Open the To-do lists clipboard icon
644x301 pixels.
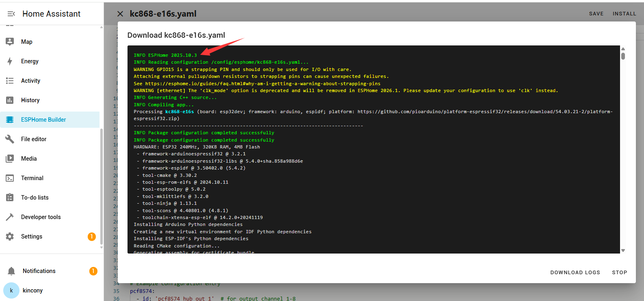tap(10, 198)
